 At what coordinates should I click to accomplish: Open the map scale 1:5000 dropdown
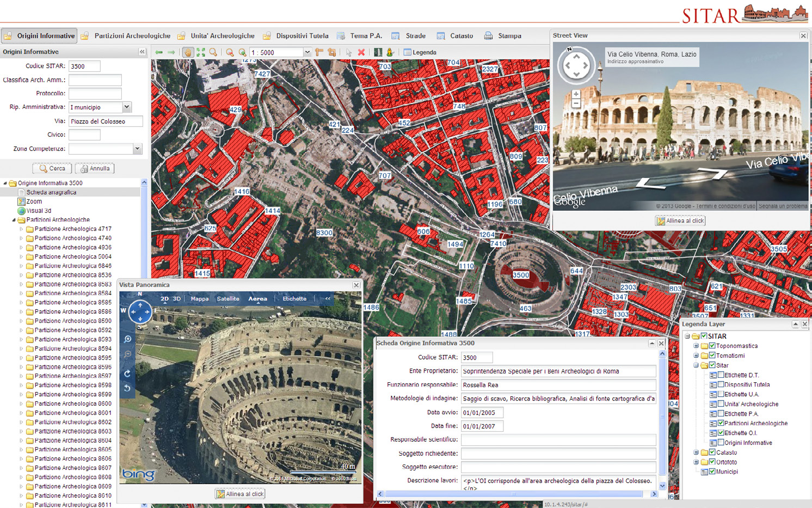click(307, 52)
